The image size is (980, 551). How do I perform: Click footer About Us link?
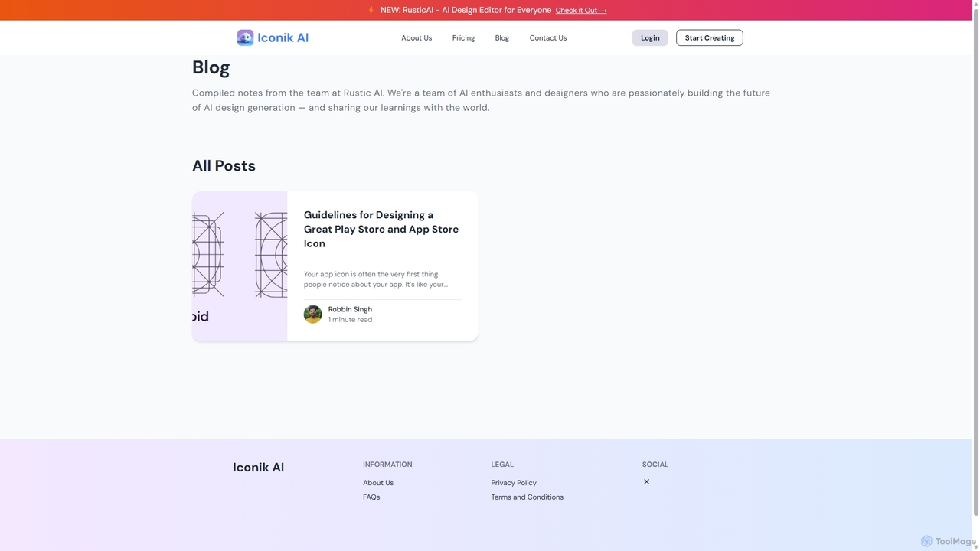(378, 483)
